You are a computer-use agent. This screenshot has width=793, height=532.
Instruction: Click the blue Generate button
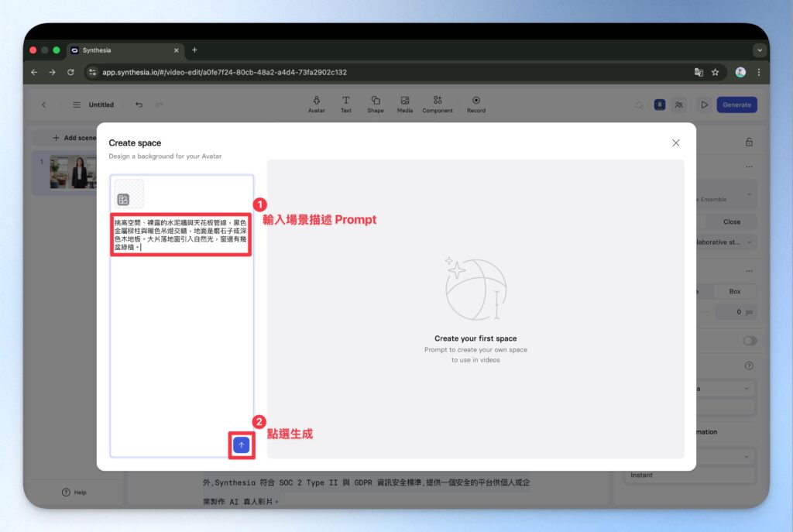coord(736,105)
